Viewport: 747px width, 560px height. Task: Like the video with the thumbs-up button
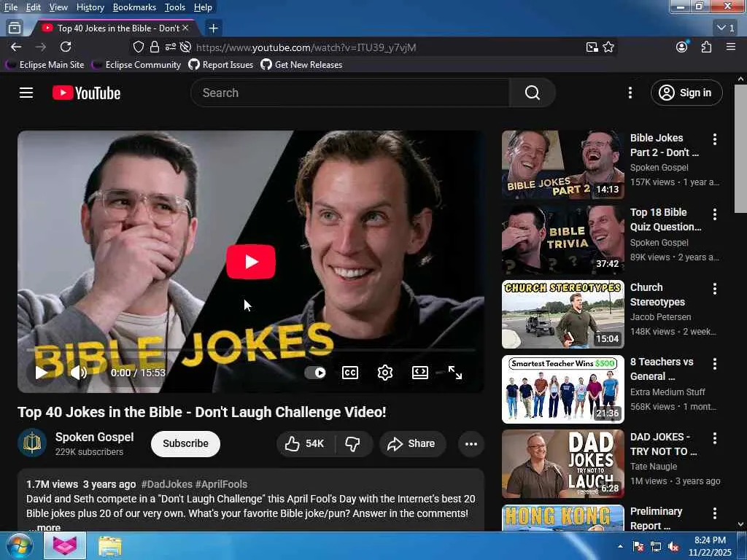[306, 444]
